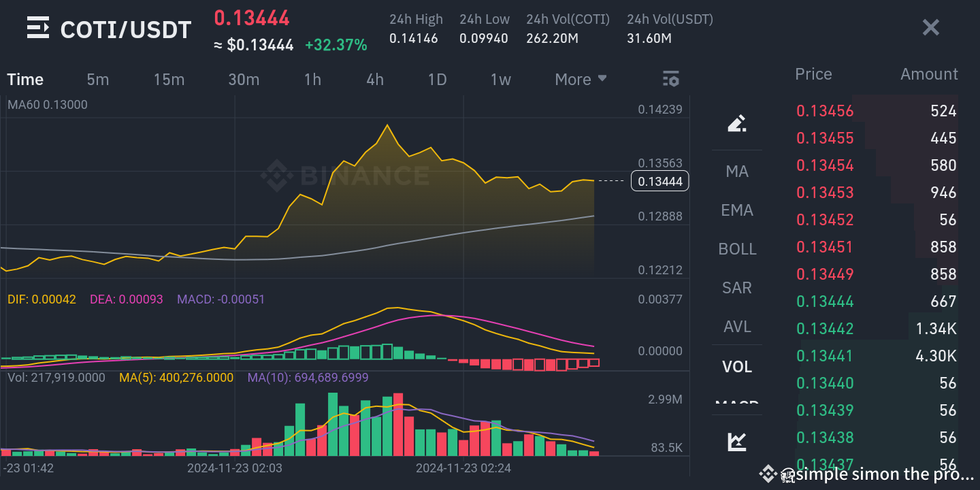Open the drawing tools panel
Screen dimensions: 980x490
[x=737, y=123]
